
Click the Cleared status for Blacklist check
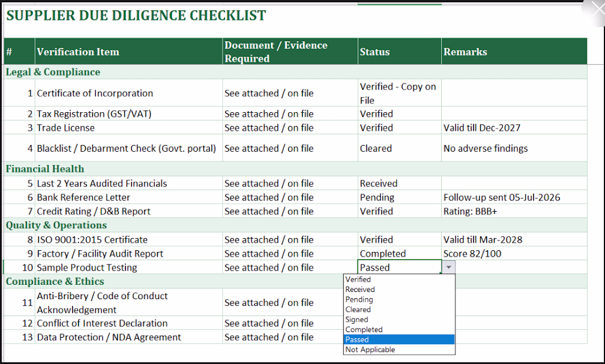coord(400,148)
